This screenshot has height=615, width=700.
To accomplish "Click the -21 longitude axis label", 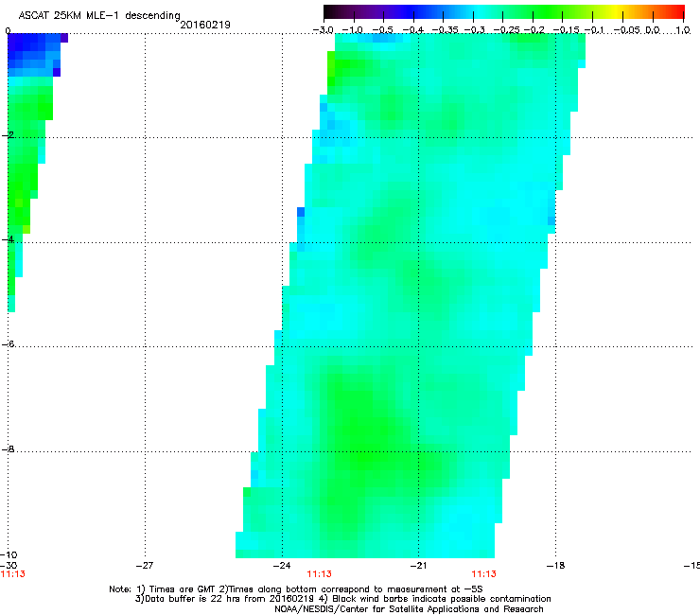I will tap(418, 566).
